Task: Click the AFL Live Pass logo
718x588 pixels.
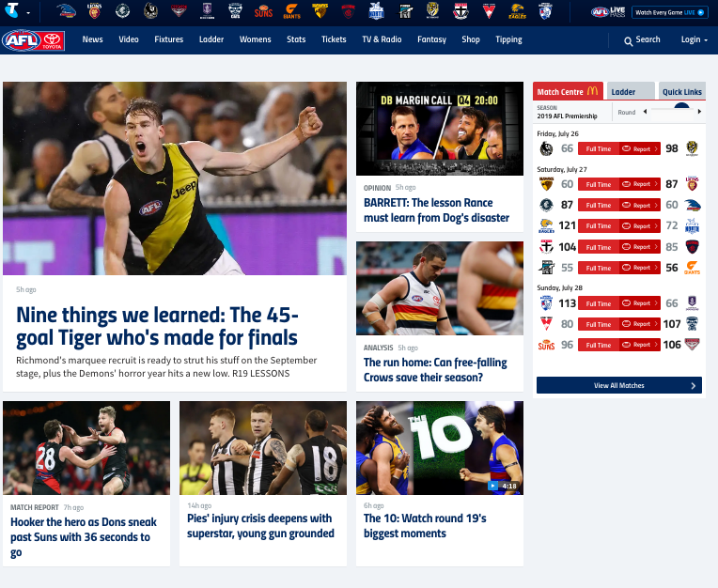Action: tap(608, 12)
